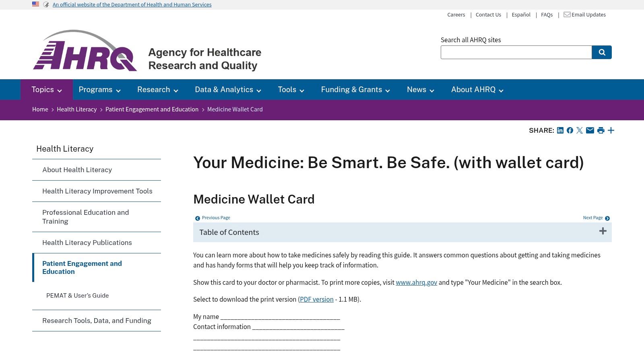
Task: Open the Topics dropdown menu
Action: 46,89
